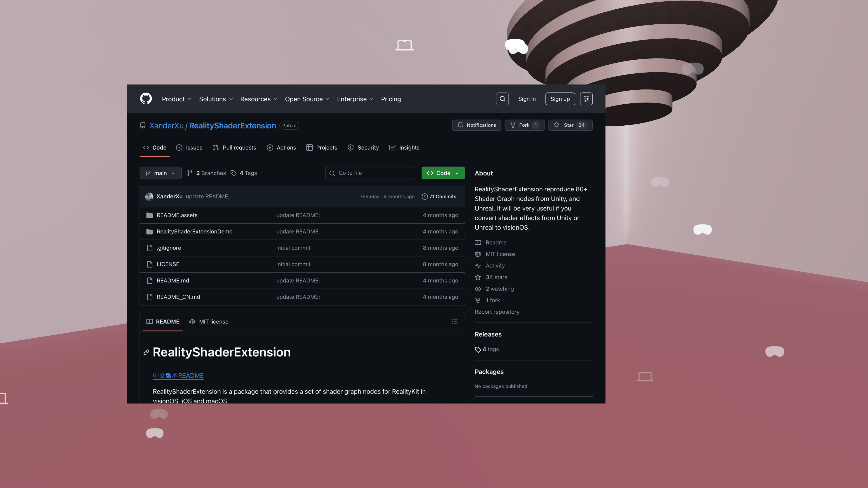Open the XanderXu owner profile link
The height and width of the screenshot is (488, 868).
tap(166, 126)
